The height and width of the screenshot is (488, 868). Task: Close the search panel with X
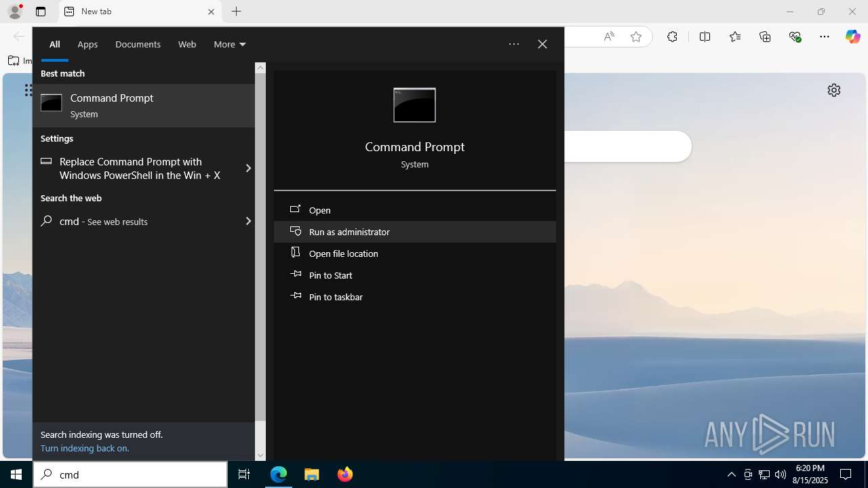tap(542, 44)
